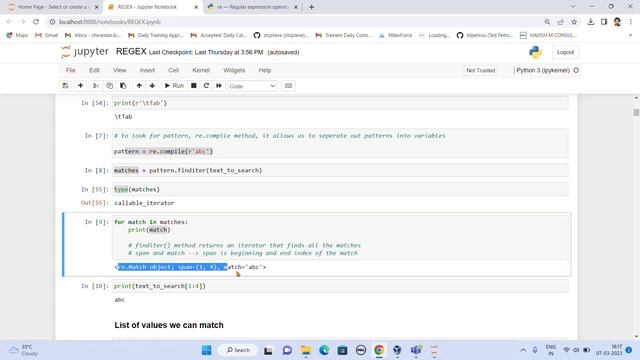The image size is (640, 360).
Task: Open the File menu
Action: pyautogui.click(x=71, y=70)
